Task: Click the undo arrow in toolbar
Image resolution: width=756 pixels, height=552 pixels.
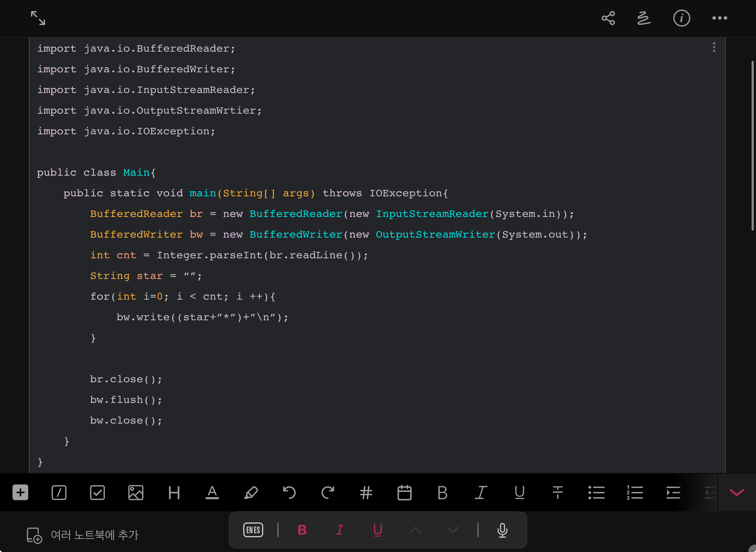Action: pos(289,493)
